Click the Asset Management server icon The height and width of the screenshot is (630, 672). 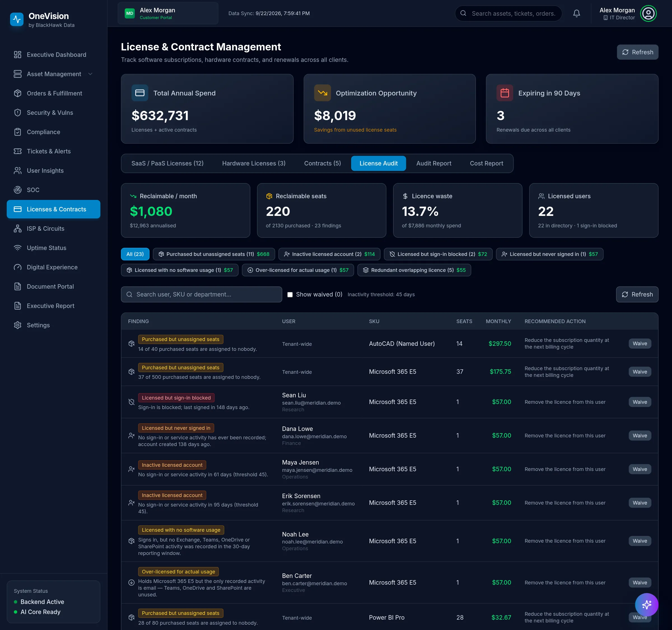(x=18, y=74)
